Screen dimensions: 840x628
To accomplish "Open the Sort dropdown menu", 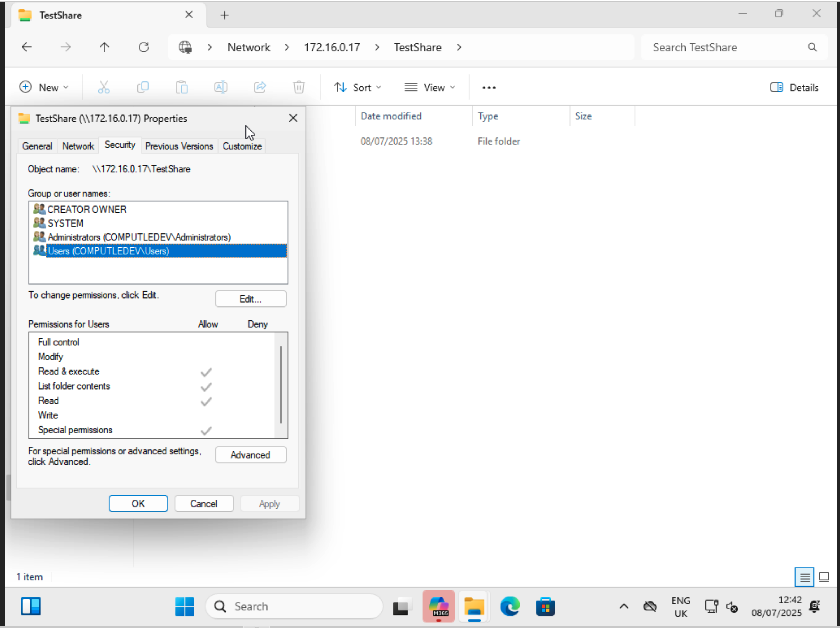I will [x=357, y=87].
